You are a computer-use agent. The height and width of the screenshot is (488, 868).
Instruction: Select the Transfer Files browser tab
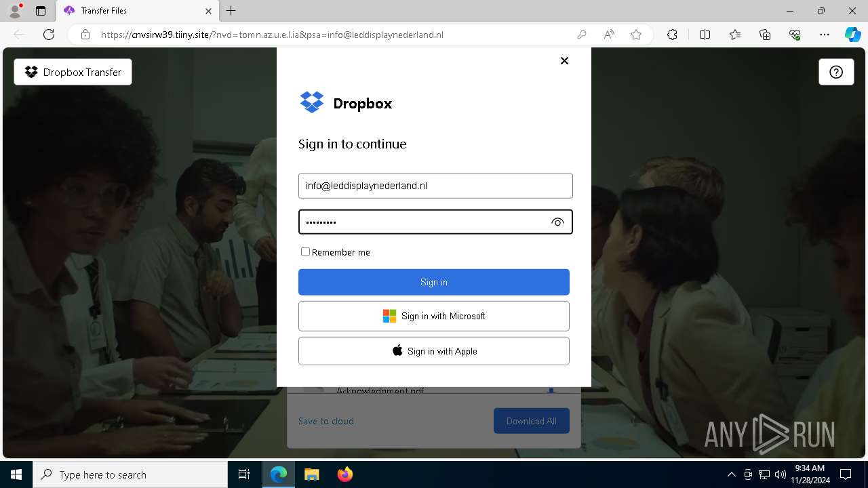138,11
